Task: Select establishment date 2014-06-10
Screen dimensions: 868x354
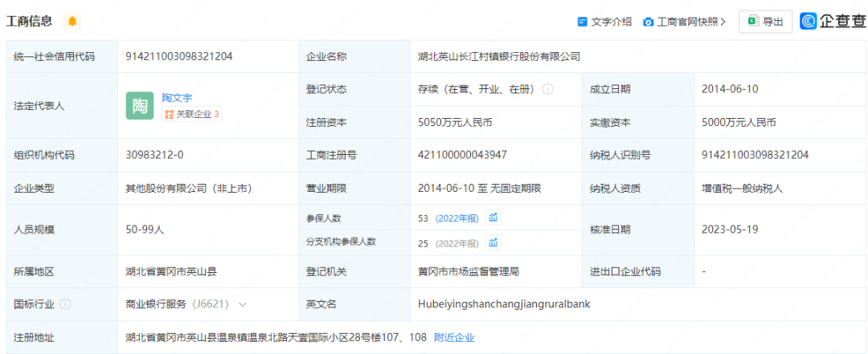Action: pos(730,89)
